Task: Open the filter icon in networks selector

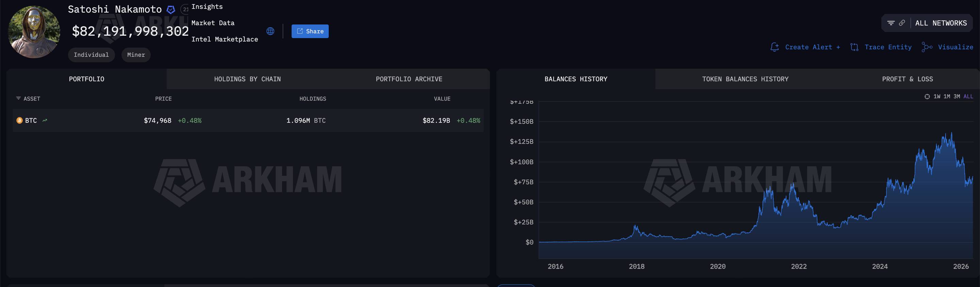Action: (891, 23)
